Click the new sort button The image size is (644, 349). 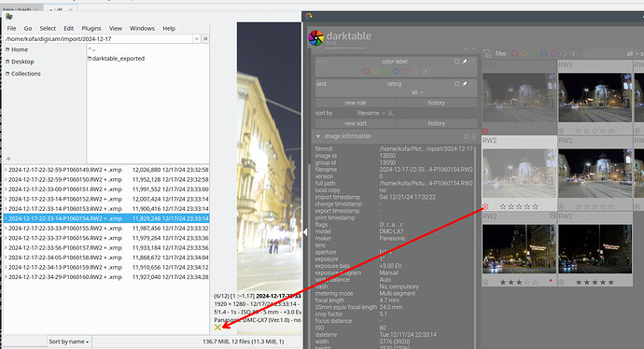(356, 123)
